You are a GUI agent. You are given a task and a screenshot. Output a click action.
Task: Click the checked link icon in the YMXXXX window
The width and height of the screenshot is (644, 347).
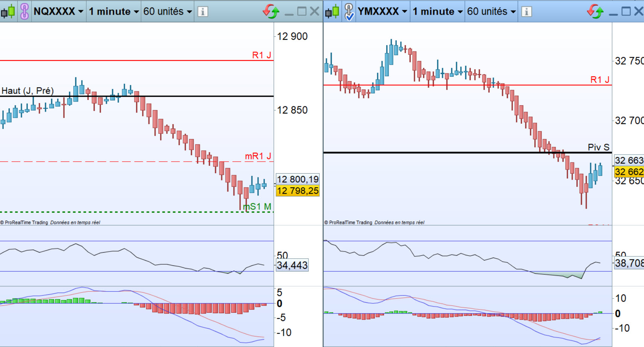tap(349, 12)
